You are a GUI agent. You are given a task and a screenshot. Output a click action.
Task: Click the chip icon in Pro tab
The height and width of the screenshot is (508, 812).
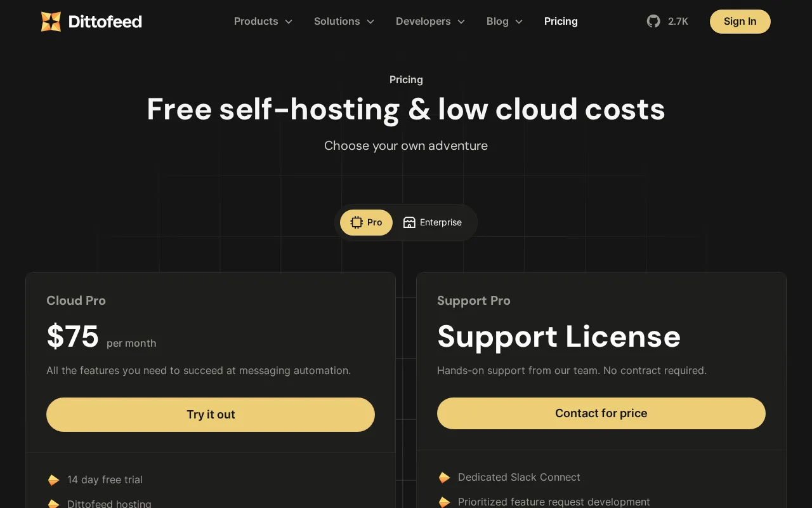pyautogui.click(x=357, y=222)
